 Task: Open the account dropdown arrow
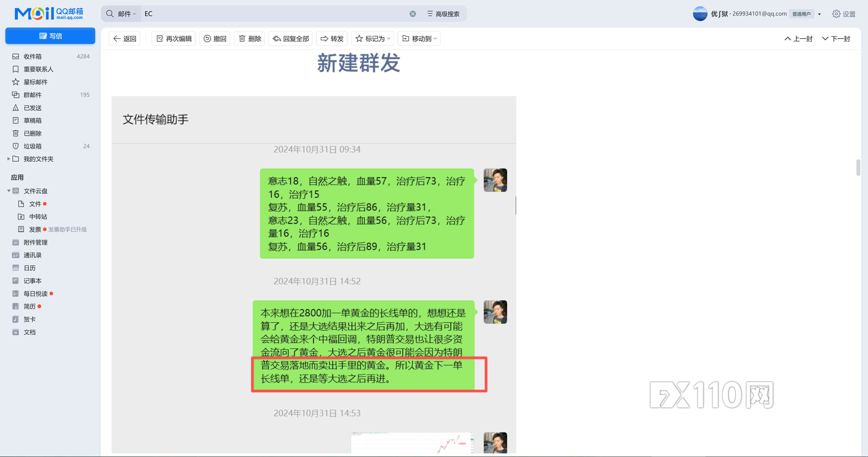pos(819,14)
